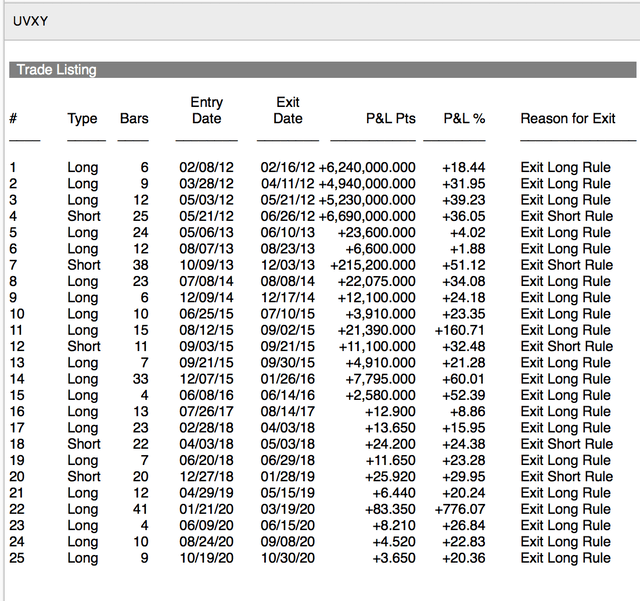Select exit date 09/30/15

coord(288,363)
